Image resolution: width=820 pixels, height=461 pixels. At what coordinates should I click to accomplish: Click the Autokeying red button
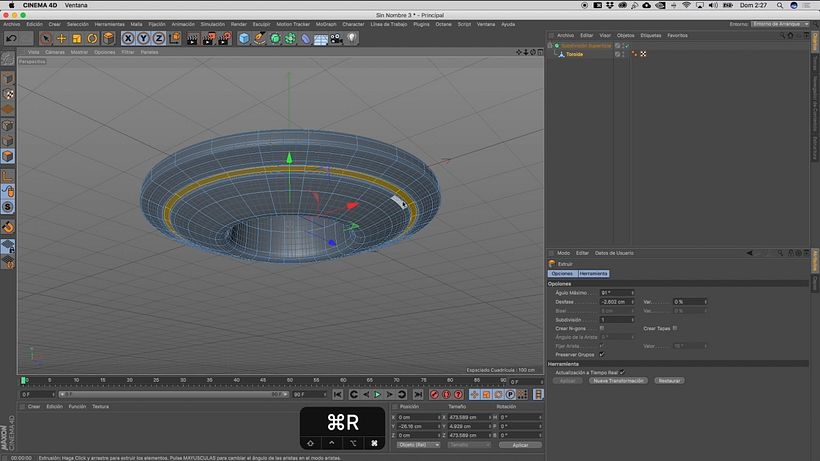point(446,395)
